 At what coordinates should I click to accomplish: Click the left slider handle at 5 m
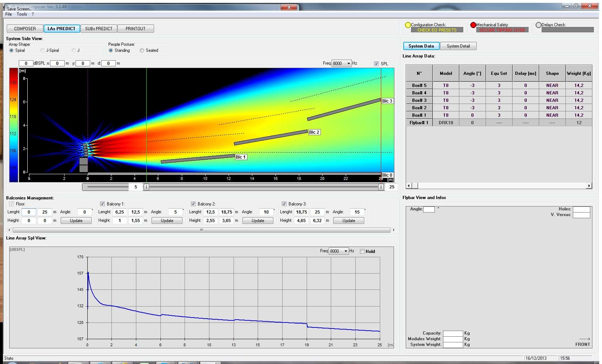(146, 187)
